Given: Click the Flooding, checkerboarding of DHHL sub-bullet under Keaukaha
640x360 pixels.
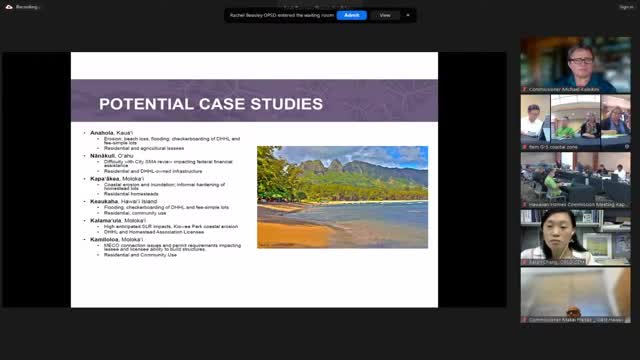Looking at the screenshot, I should [x=167, y=207].
